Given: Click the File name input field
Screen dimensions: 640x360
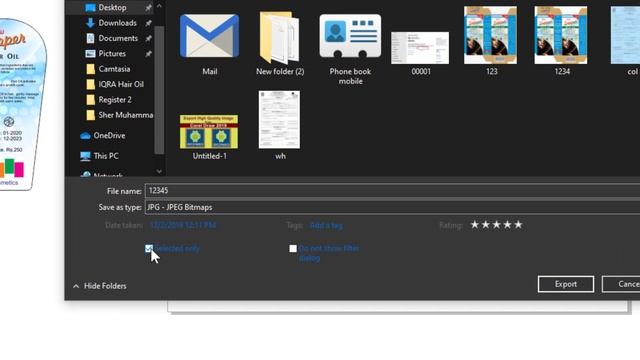Looking at the screenshot, I should click(x=392, y=191).
